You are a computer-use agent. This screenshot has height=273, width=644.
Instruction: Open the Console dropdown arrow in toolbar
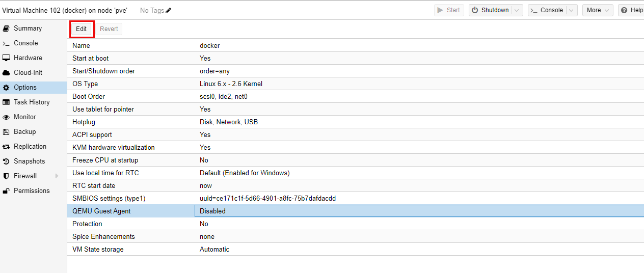coord(572,10)
